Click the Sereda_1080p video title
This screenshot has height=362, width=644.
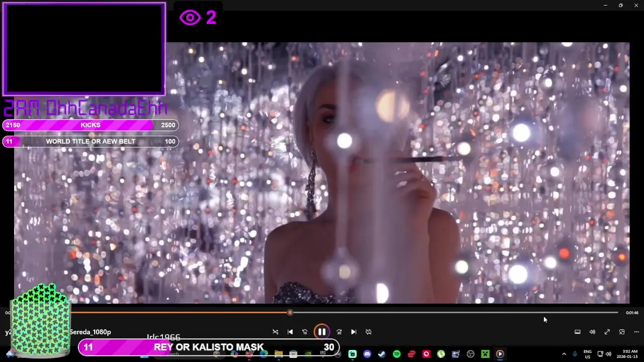pyautogui.click(x=90, y=332)
